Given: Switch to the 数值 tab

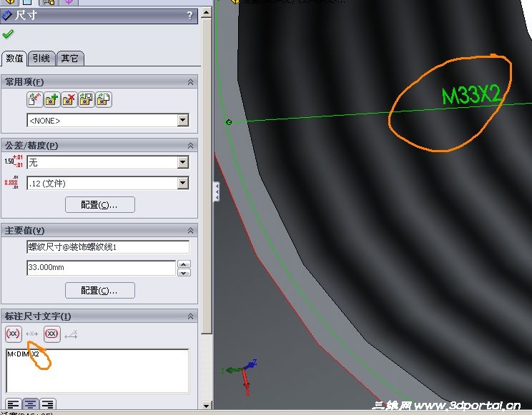Looking at the screenshot, I should pos(14,59).
